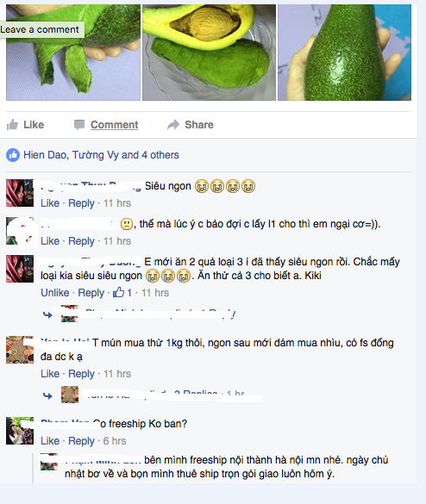Unlike the comment about loại 3
Image resolution: width=426 pixels, height=504 pixels.
pos(54,293)
